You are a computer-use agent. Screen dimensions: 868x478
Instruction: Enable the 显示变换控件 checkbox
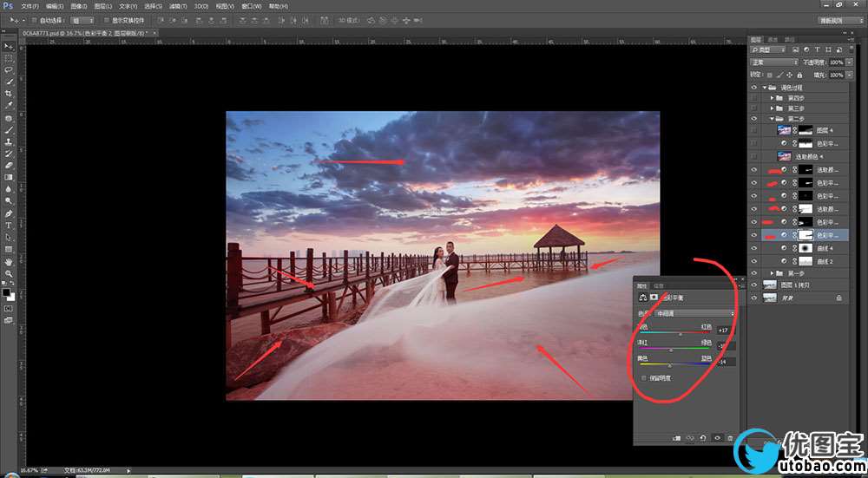107,21
